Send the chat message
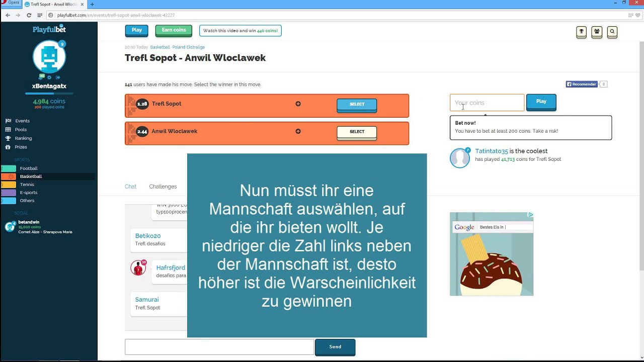The image size is (644, 362). pyautogui.click(x=335, y=347)
